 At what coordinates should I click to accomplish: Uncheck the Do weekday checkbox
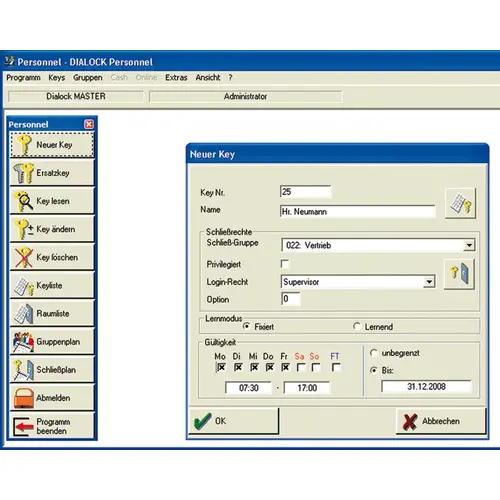pyautogui.click(x=270, y=367)
